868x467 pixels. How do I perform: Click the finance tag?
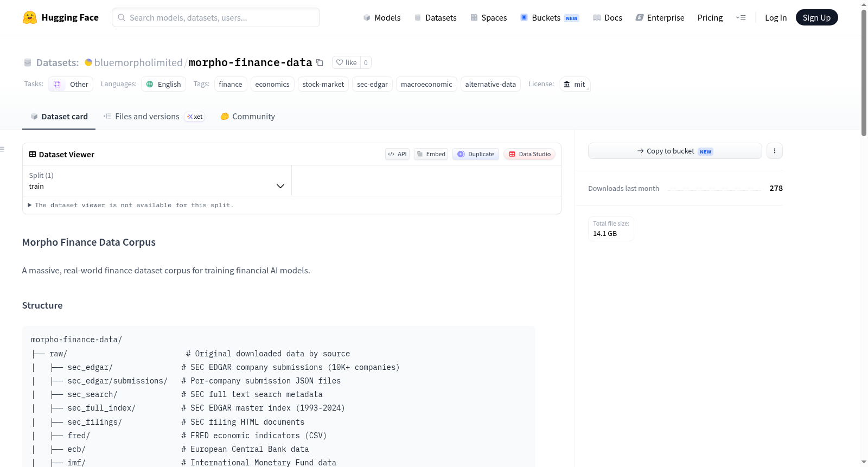click(x=231, y=84)
